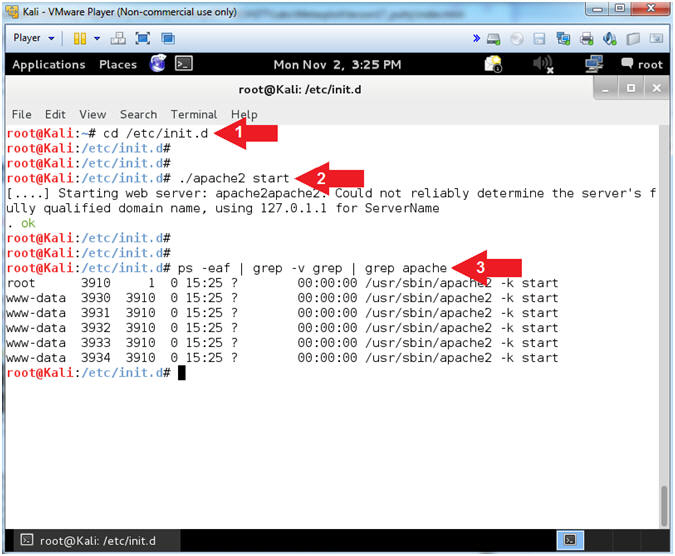Click 'root' owner in the first process row
This screenshot has height=556, width=675.
coord(21,283)
